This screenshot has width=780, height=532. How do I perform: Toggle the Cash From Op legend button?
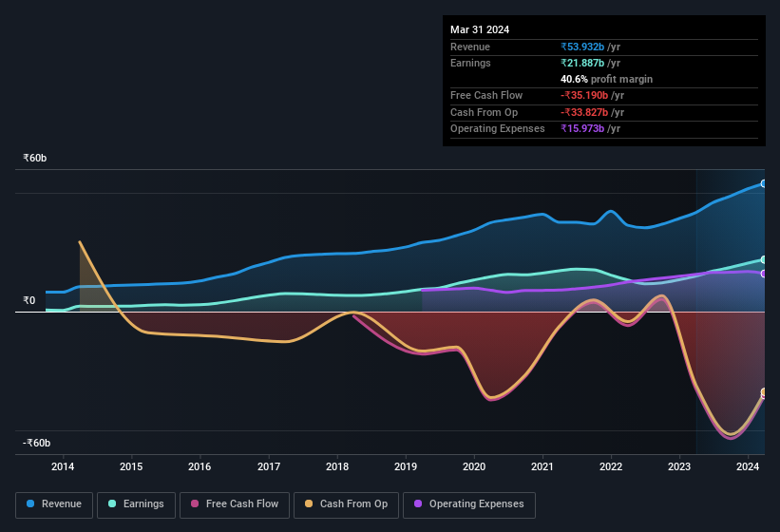point(346,505)
